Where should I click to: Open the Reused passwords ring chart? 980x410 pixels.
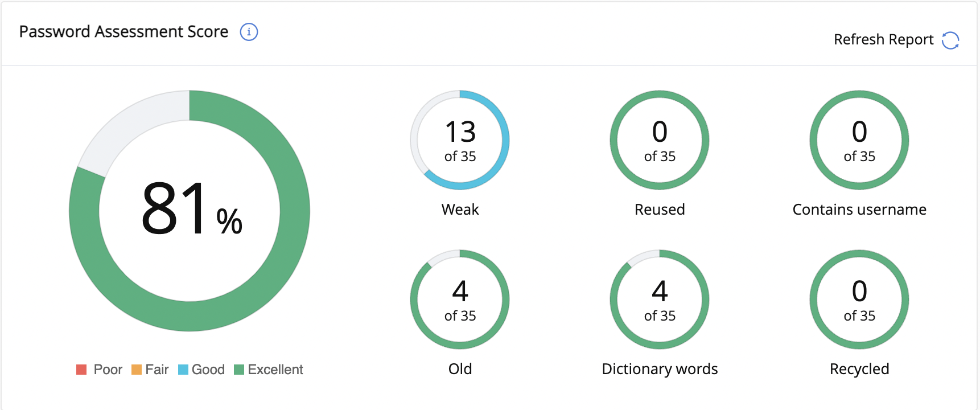tap(660, 140)
